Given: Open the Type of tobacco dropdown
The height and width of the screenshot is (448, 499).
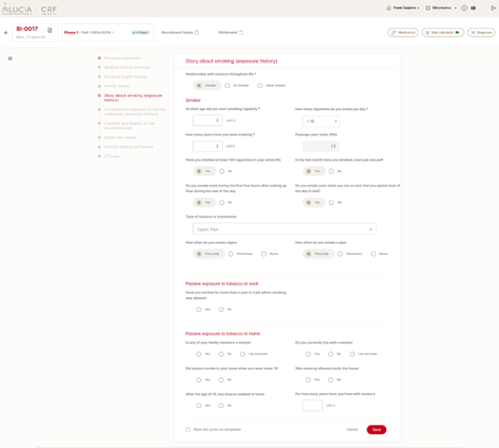Looking at the screenshot, I should tap(284, 230).
